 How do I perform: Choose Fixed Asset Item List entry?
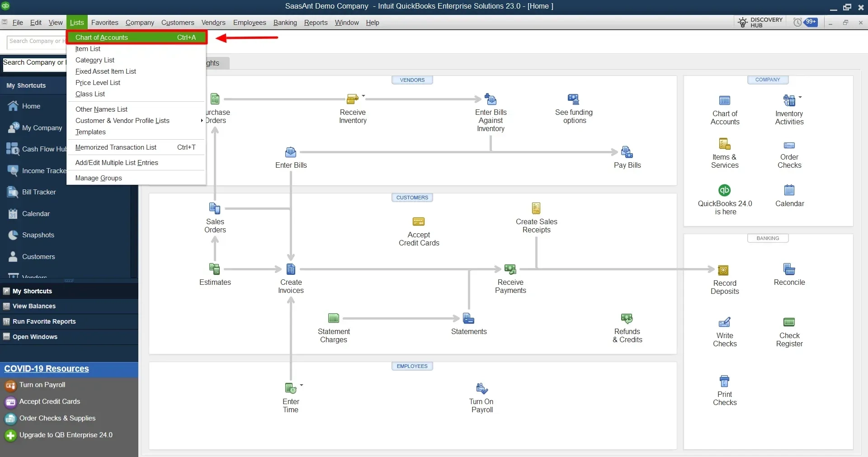(x=136, y=71)
